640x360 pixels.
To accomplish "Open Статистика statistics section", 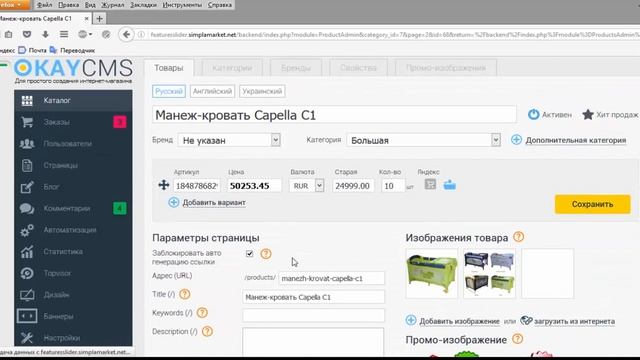I will tap(73, 252).
